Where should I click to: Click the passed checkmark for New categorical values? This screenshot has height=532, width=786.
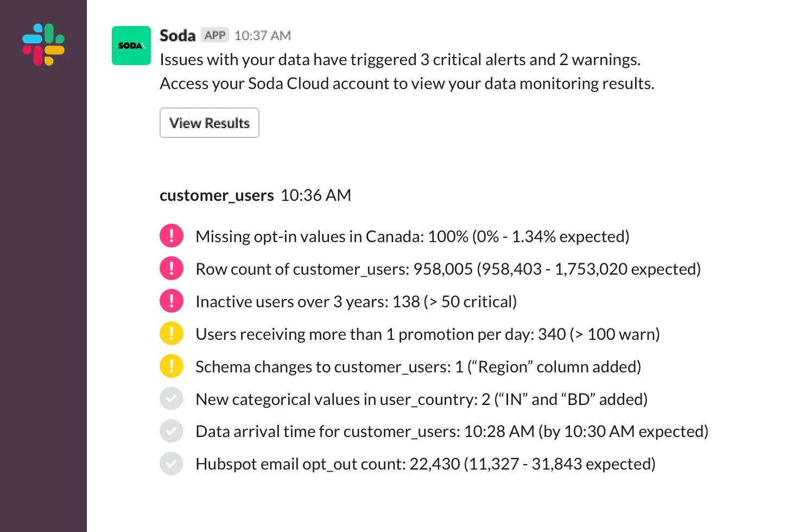tap(172, 399)
